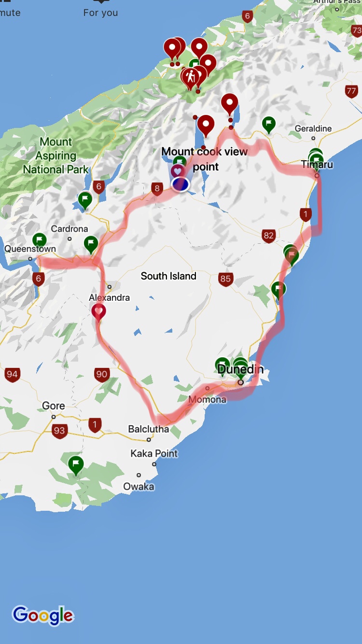The height and width of the screenshot is (644, 362).
Task: Tap the red pin above Mount cook view point
Action: 206,126
